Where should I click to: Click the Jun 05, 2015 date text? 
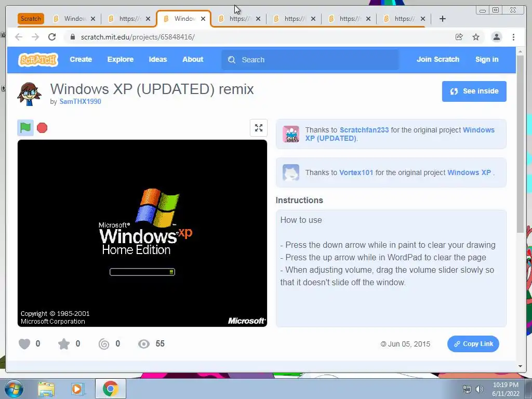coord(409,344)
